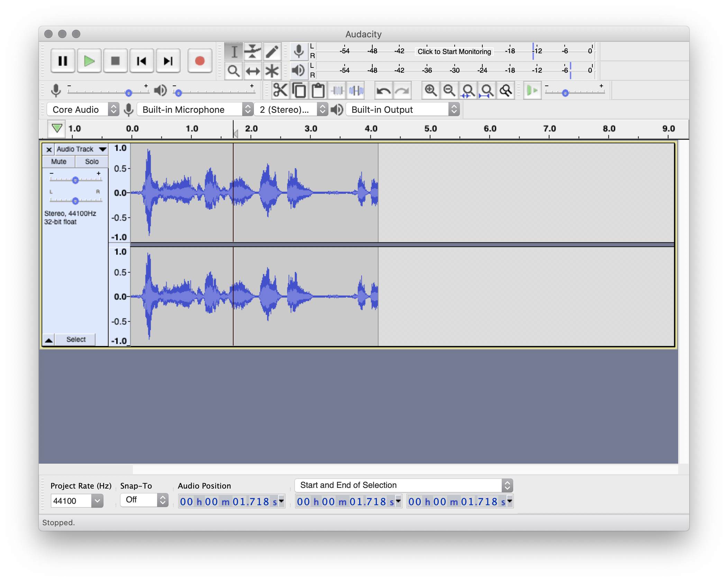Click to Start Monitoring on meter
The width and height of the screenshot is (728, 582).
(x=454, y=52)
